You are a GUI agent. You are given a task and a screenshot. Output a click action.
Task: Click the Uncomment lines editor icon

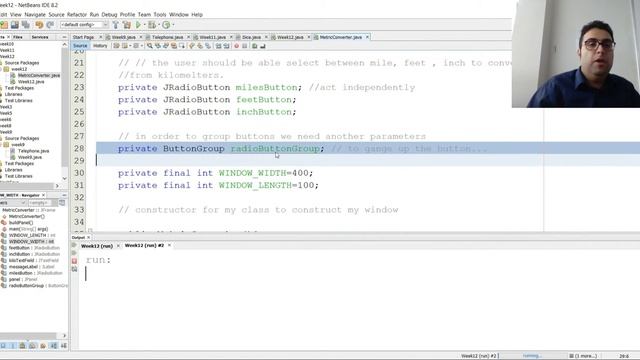click(263, 46)
